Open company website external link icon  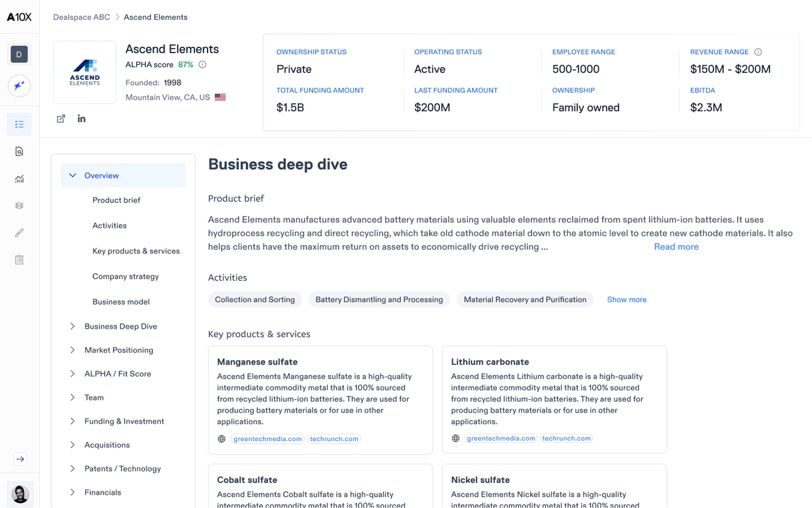point(61,118)
